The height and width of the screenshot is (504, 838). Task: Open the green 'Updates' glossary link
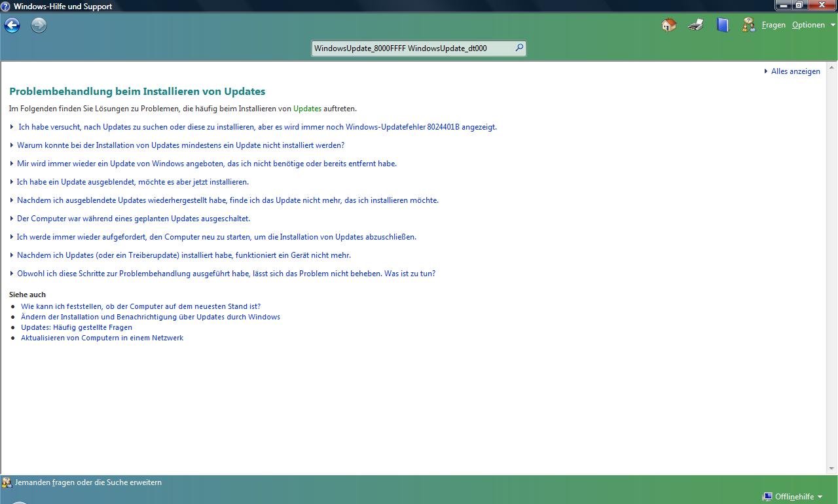point(307,109)
